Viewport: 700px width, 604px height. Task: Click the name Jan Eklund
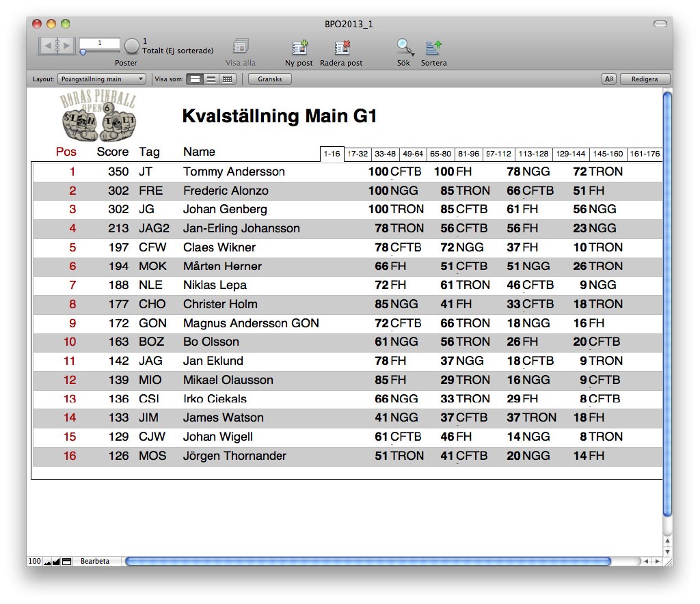(x=213, y=361)
